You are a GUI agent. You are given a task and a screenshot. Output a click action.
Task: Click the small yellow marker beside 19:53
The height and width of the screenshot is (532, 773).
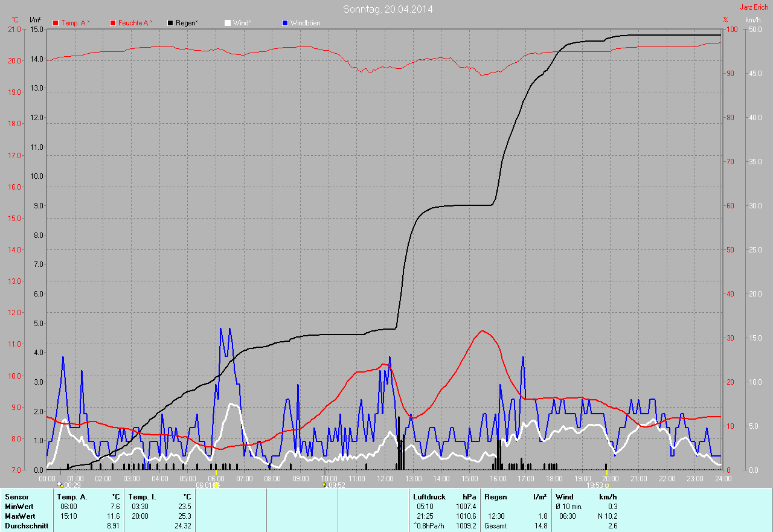[x=606, y=485]
